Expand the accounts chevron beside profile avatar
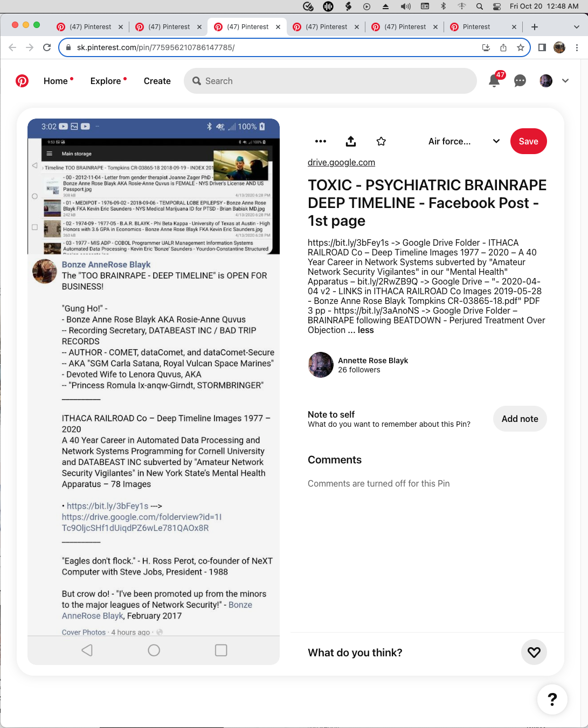The image size is (588, 728). [565, 81]
